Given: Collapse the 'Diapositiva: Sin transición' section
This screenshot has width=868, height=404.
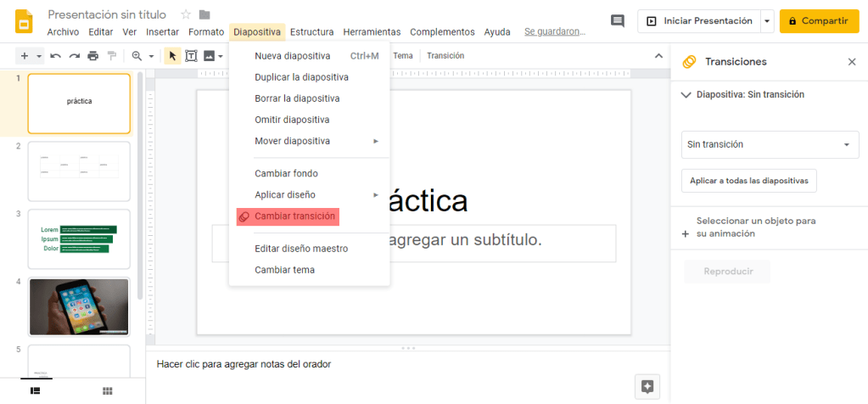Looking at the screenshot, I should pos(686,95).
